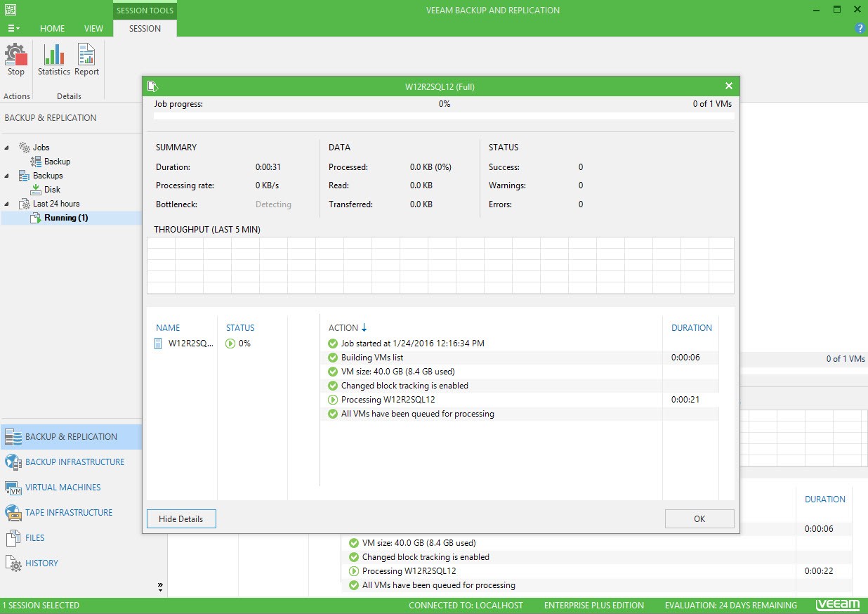Image resolution: width=868 pixels, height=614 pixels.
Task: Click the DURATION column header in dialog
Action: (x=692, y=328)
